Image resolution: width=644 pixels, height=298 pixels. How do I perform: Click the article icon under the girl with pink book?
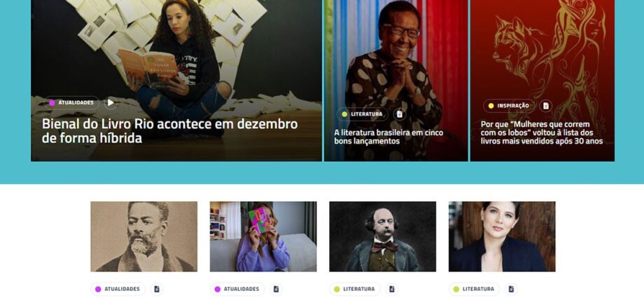point(276,289)
